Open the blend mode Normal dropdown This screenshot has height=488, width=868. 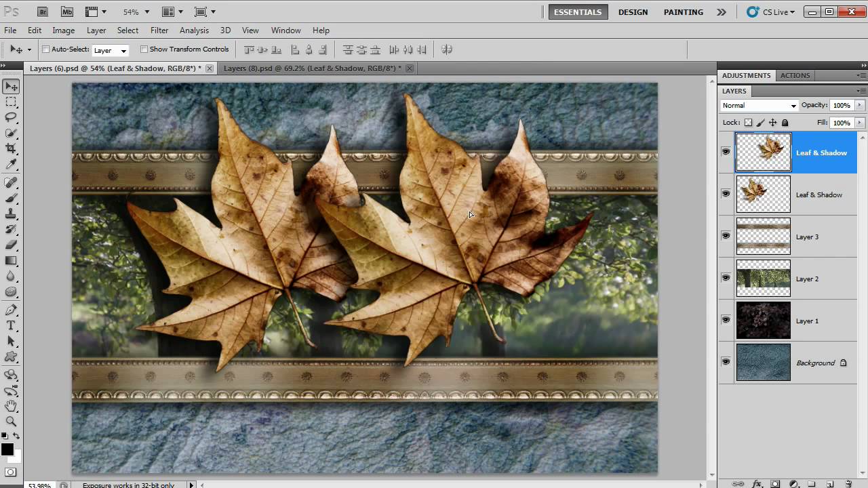point(759,106)
